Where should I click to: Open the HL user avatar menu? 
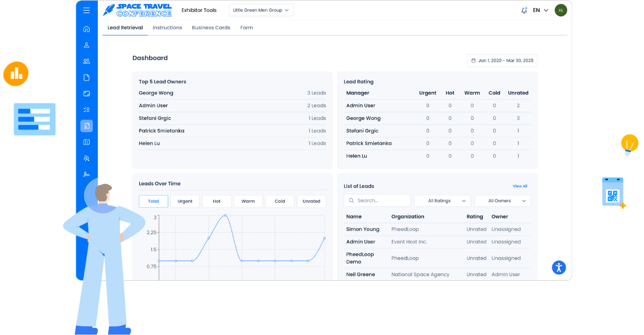click(x=561, y=10)
